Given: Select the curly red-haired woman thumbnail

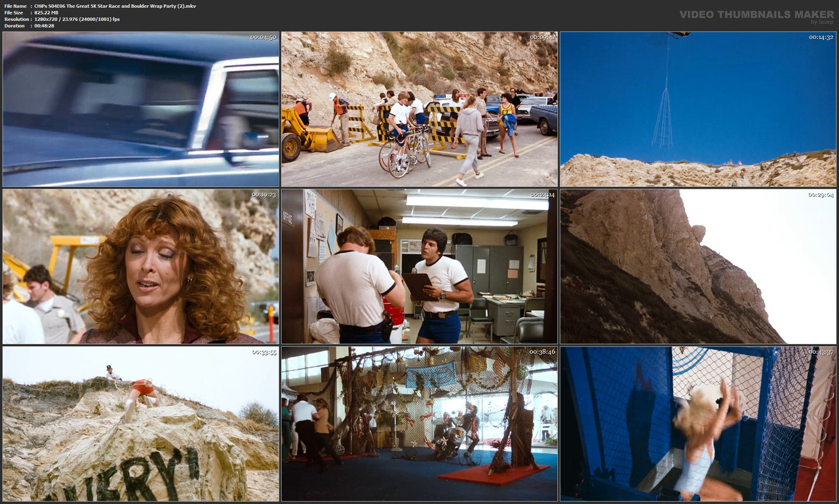Looking at the screenshot, I should click(141, 267).
